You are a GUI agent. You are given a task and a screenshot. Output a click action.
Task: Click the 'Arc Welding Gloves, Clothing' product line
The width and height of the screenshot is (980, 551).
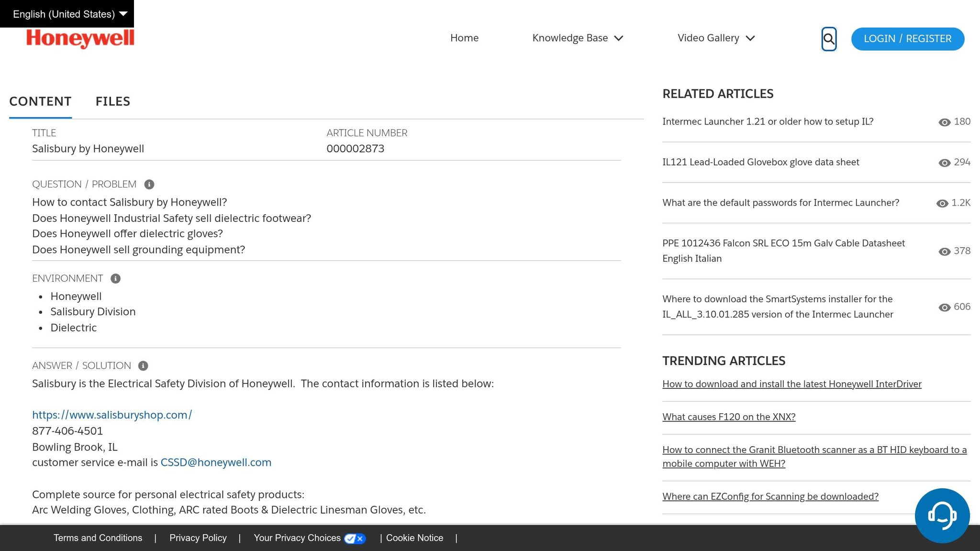click(x=229, y=510)
